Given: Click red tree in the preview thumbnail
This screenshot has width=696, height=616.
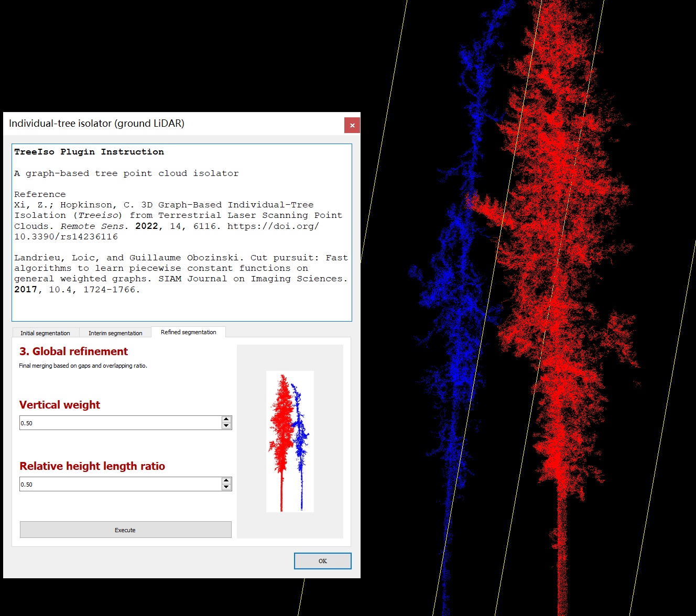Looking at the screenshot, I should (x=282, y=419).
